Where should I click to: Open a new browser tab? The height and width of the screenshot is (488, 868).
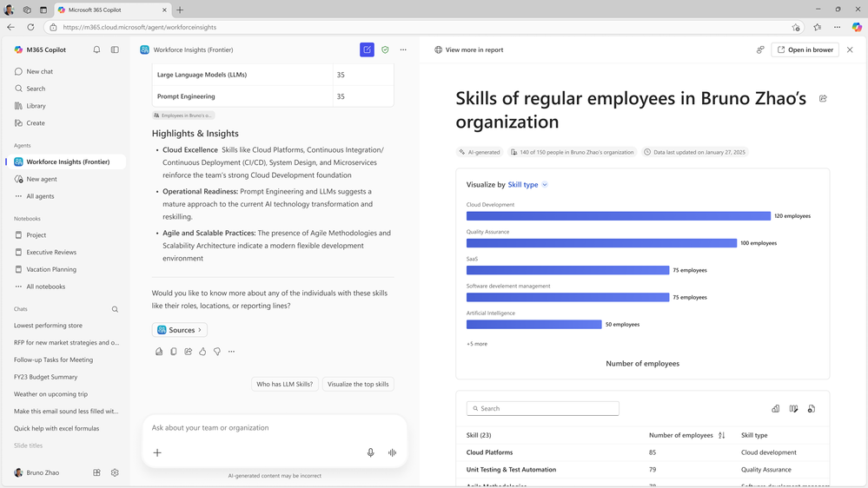180,10
